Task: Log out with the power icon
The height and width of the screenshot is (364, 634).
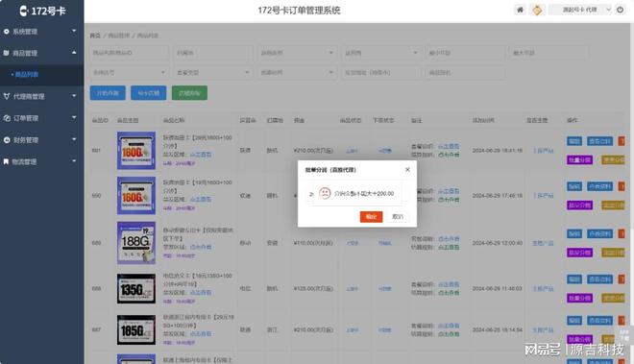Action: coord(620,10)
